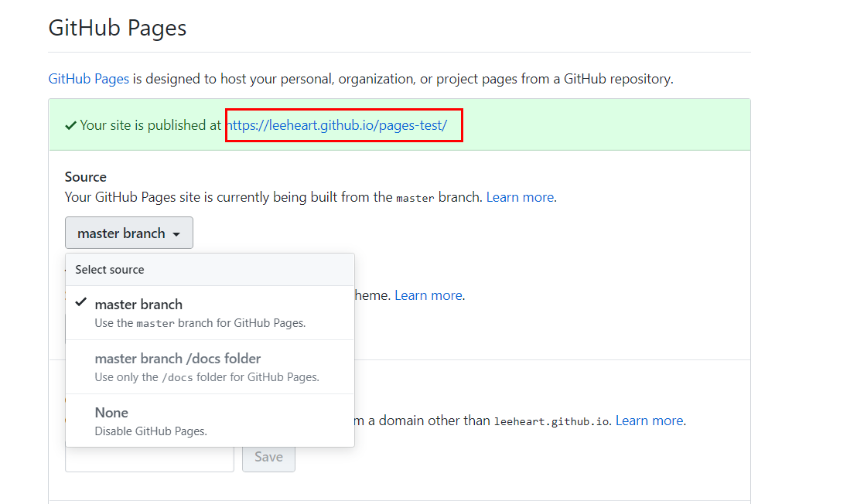Click the Source section label
857x504 pixels.
tap(85, 177)
